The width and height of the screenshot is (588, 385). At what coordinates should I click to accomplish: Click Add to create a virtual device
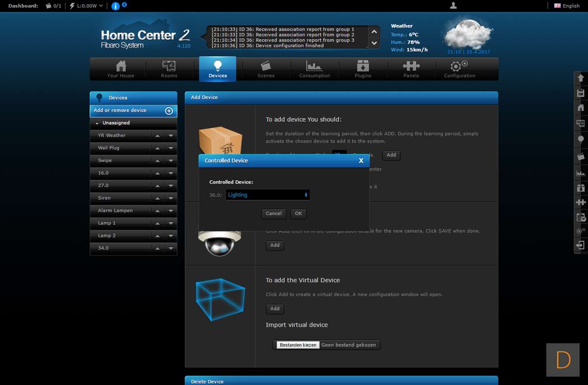click(275, 309)
